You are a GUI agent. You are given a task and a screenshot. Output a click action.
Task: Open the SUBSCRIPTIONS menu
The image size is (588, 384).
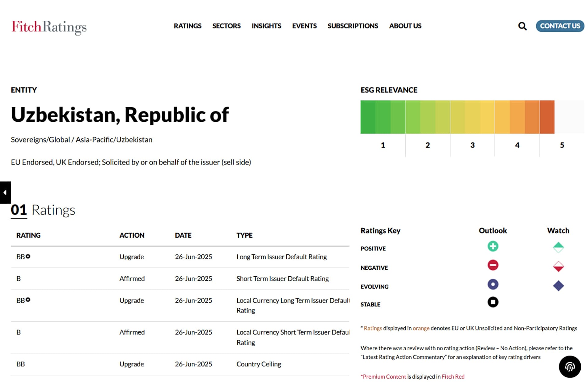pyautogui.click(x=353, y=26)
